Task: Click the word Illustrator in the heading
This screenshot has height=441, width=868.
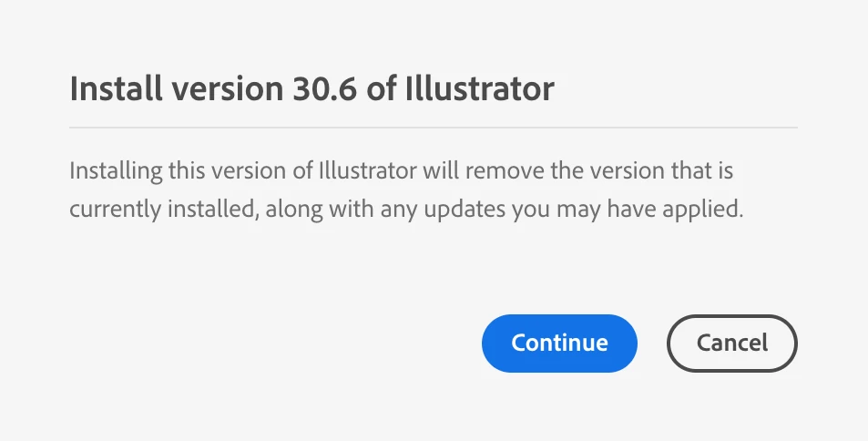Action: point(479,88)
